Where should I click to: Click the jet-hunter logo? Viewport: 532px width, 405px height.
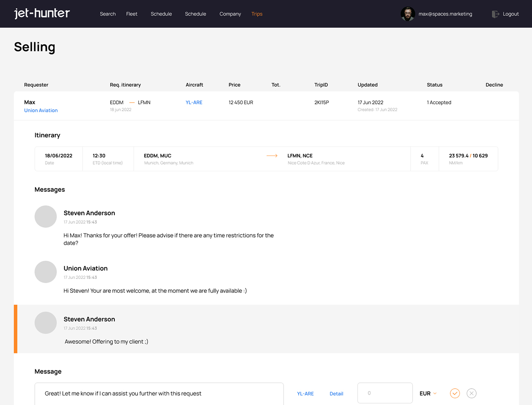click(42, 13)
